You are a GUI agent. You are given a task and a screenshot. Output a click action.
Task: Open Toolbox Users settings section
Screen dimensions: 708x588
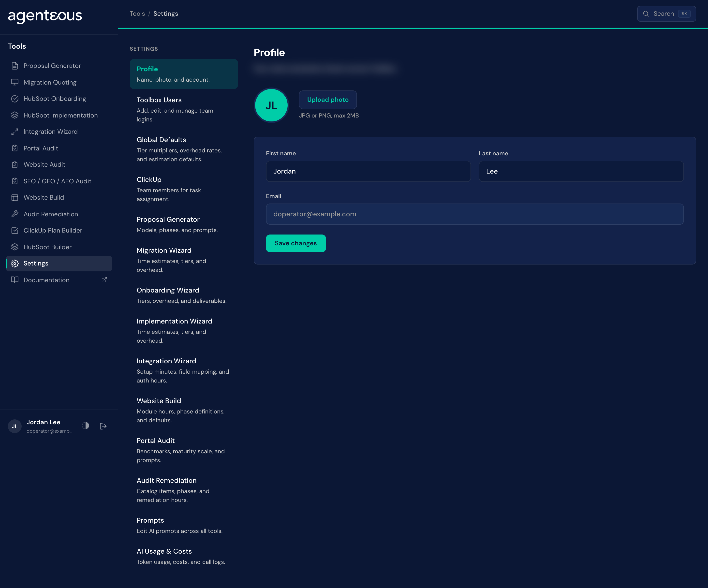coord(184,110)
